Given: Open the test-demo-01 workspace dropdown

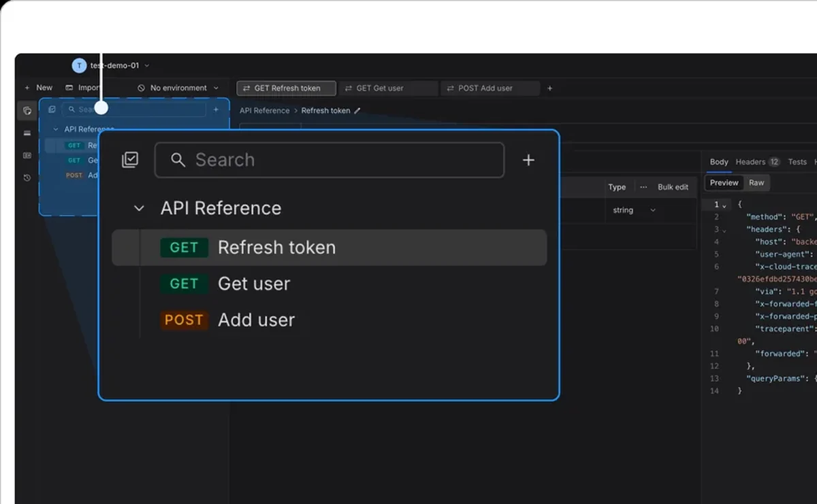Looking at the screenshot, I should [x=120, y=65].
